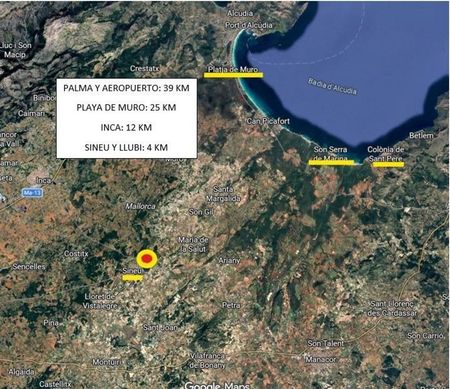Image resolution: width=450 pixels, height=389 pixels.
Task: Click the red location marker near Sineu
Action: point(147,259)
